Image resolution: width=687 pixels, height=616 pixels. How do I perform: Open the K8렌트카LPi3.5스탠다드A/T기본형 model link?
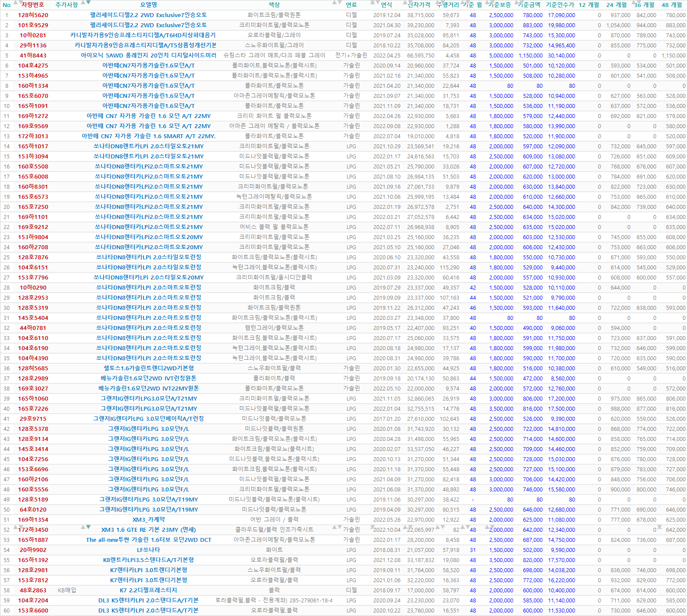click(148, 560)
